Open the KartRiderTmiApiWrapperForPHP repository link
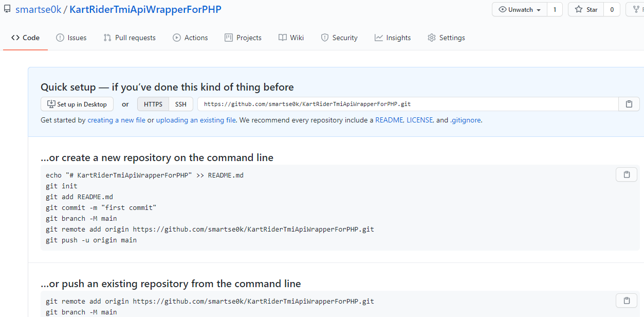The height and width of the screenshot is (317, 644). click(x=145, y=9)
